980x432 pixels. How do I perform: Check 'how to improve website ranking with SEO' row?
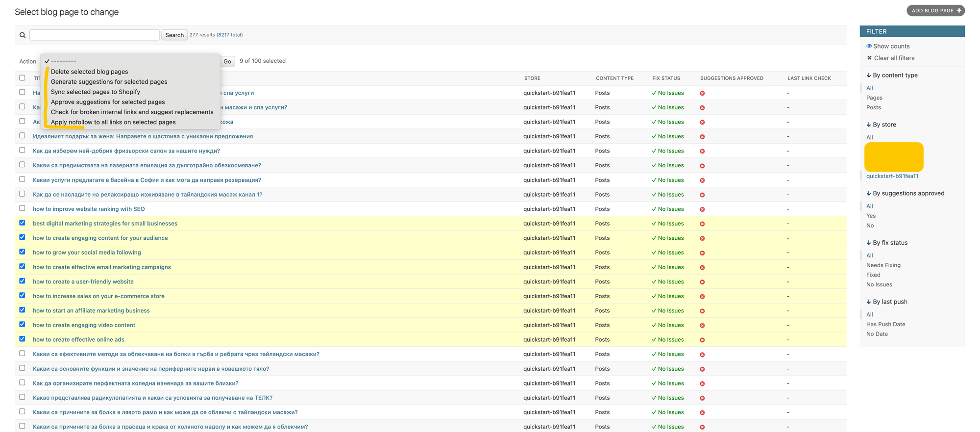tap(22, 208)
